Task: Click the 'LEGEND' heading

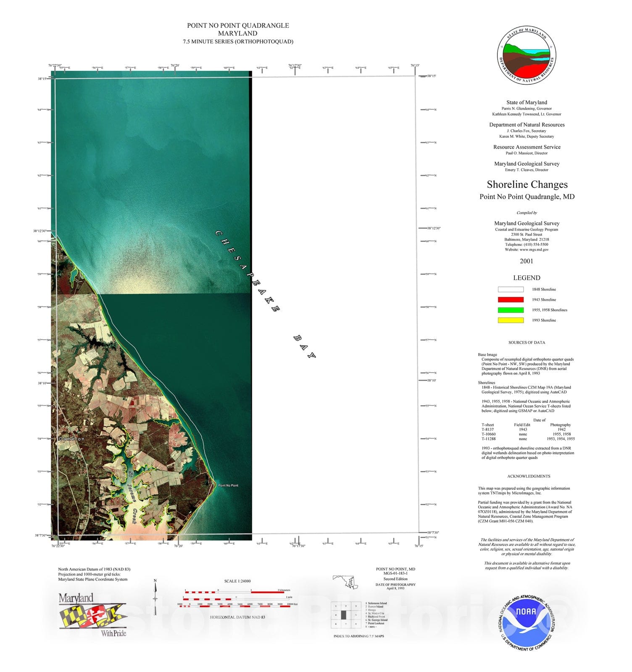Action: (x=527, y=278)
